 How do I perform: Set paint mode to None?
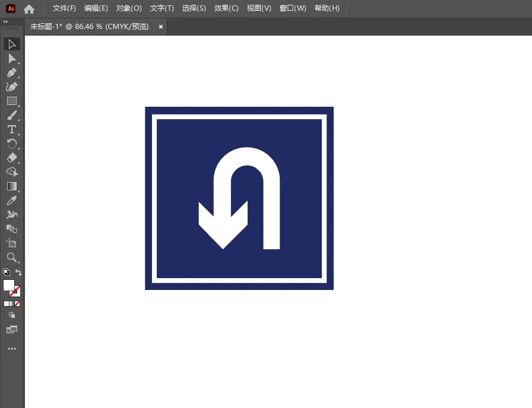[x=17, y=304]
